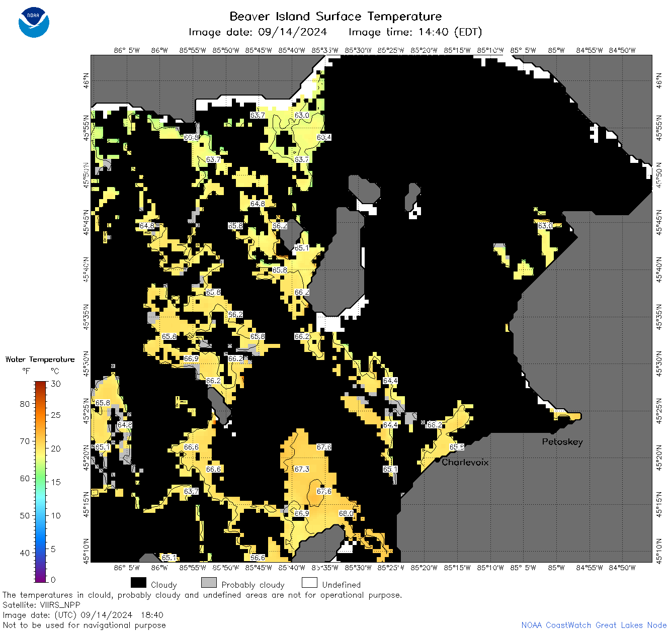The image size is (672, 633).
Task: Click the 'Charlevoix' map label
Action: (465, 462)
